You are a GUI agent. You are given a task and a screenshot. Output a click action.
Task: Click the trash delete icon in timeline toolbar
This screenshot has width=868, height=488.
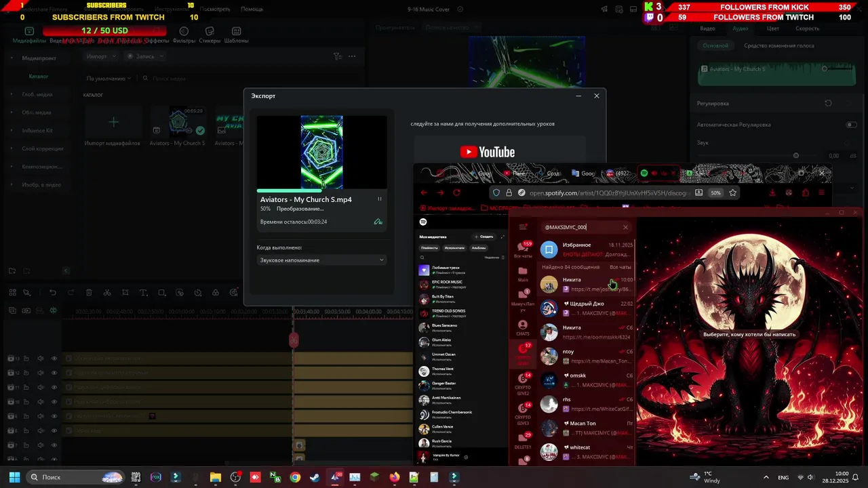tap(89, 293)
